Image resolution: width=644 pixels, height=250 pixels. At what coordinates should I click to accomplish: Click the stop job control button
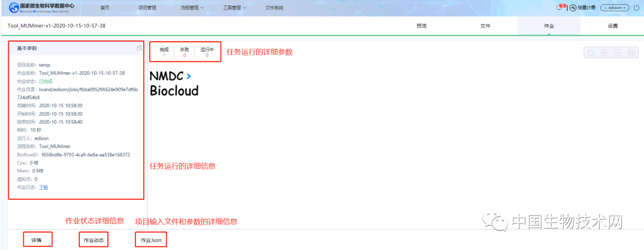point(631,53)
